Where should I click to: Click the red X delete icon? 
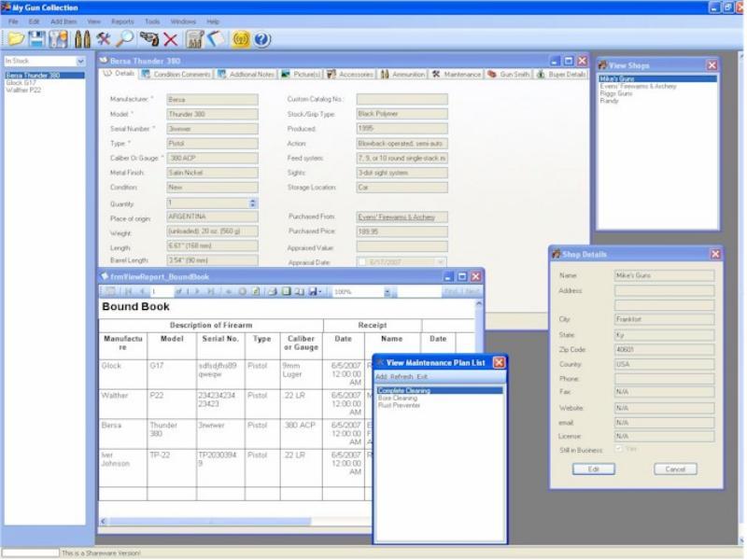(x=171, y=39)
